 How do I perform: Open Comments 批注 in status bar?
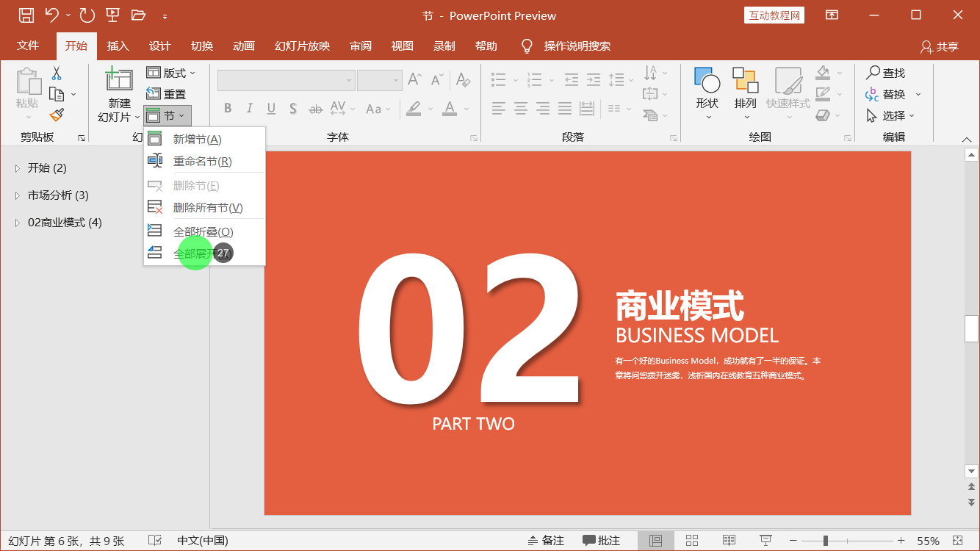point(601,541)
